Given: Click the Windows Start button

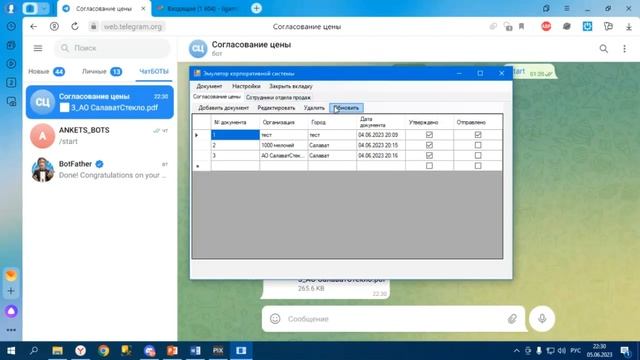Looking at the screenshot, I should click(x=11, y=351).
